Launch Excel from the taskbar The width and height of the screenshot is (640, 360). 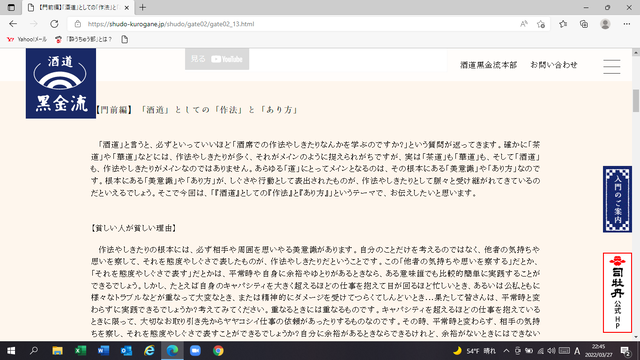coord(80,351)
